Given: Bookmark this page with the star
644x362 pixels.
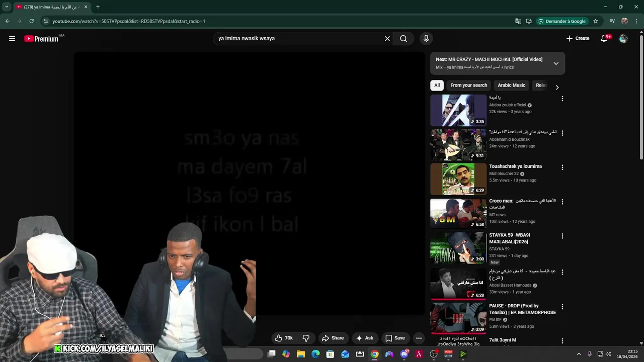Looking at the screenshot, I should 596,21.
